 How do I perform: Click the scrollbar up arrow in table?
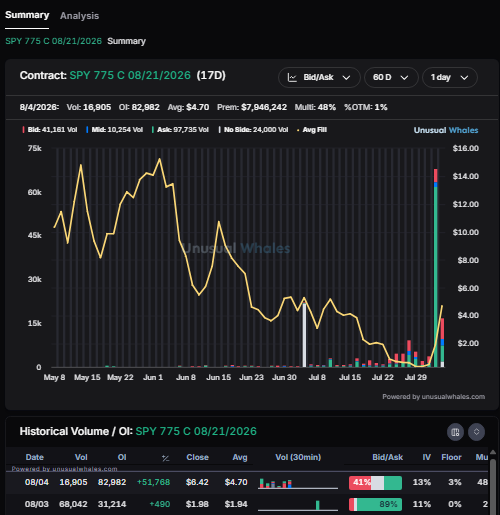[x=493, y=452]
